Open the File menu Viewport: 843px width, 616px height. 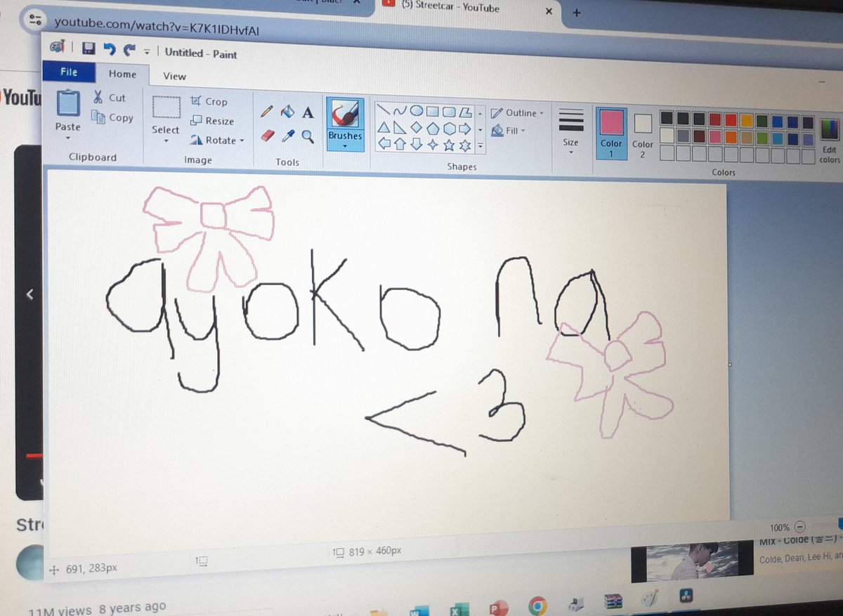click(69, 72)
